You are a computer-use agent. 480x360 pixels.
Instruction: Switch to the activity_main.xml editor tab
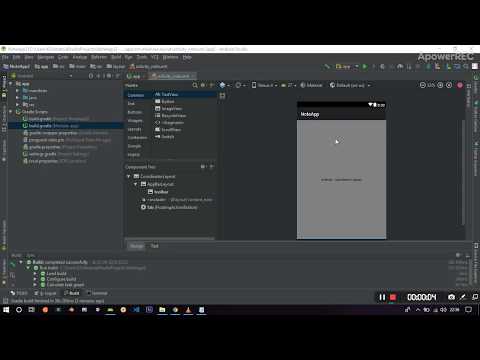[173, 76]
